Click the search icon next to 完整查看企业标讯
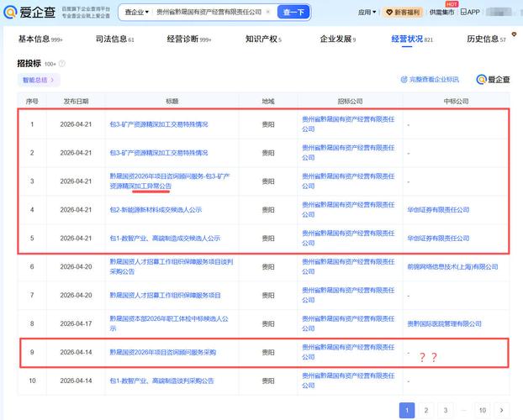The height and width of the screenshot is (420, 523). pyautogui.click(x=404, y=80)
